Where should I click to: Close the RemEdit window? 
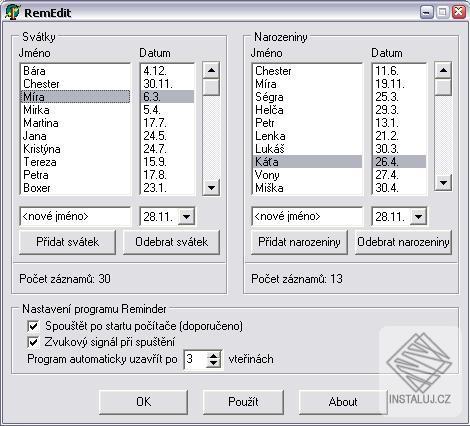tap(459, 12)
